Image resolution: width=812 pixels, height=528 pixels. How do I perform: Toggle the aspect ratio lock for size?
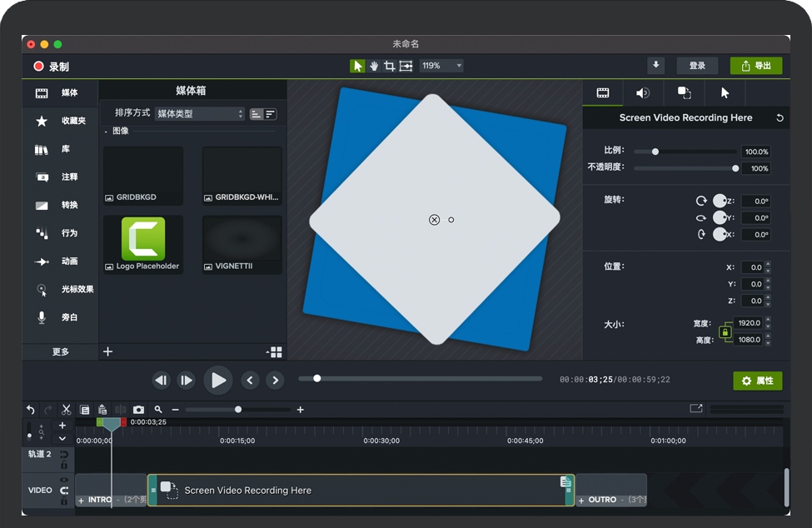(x=724, y=332)
